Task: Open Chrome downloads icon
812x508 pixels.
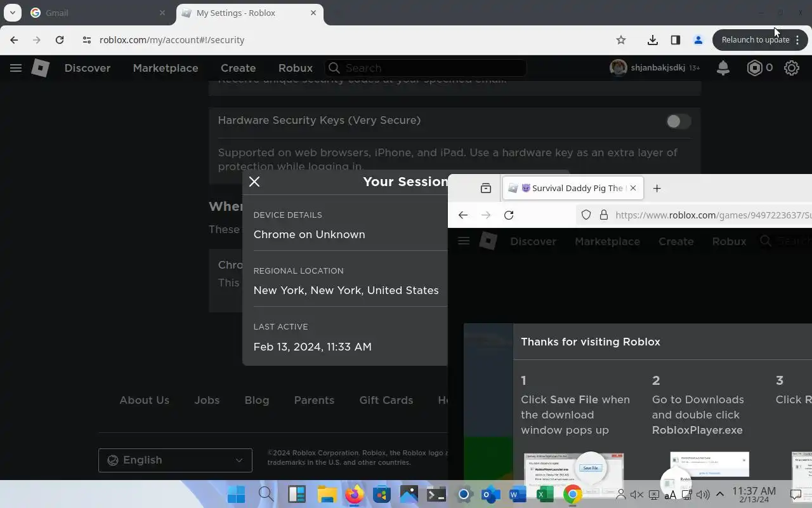Action: [652, 40]
